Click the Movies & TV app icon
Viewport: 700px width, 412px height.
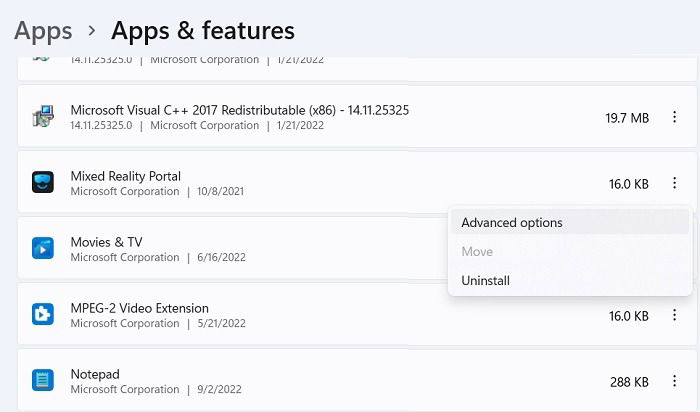(42, 249)
